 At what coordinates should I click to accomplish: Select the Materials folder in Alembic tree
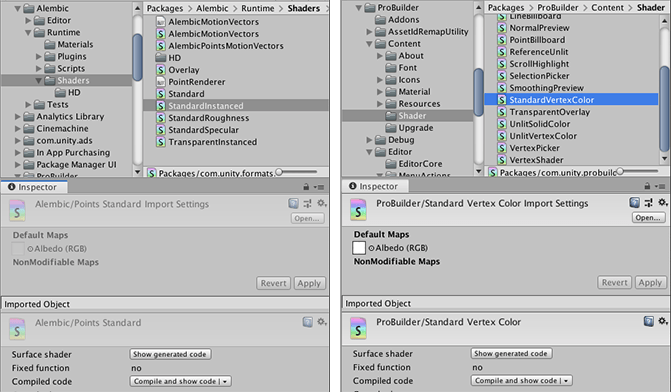point(68,44)
